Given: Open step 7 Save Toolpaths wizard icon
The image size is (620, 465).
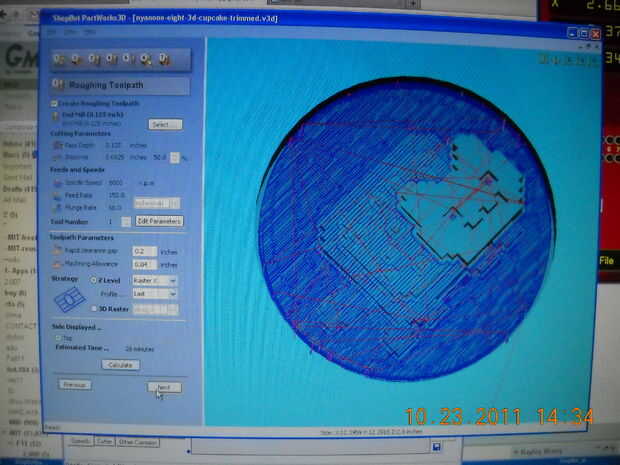Looking at the screenshot, I should pyautogui.click(x=164, y=60).
